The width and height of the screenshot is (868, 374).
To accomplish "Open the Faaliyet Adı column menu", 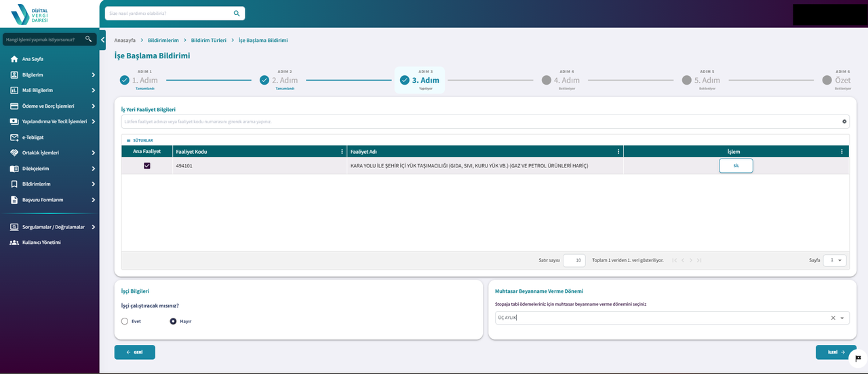I will click(618, 152).
